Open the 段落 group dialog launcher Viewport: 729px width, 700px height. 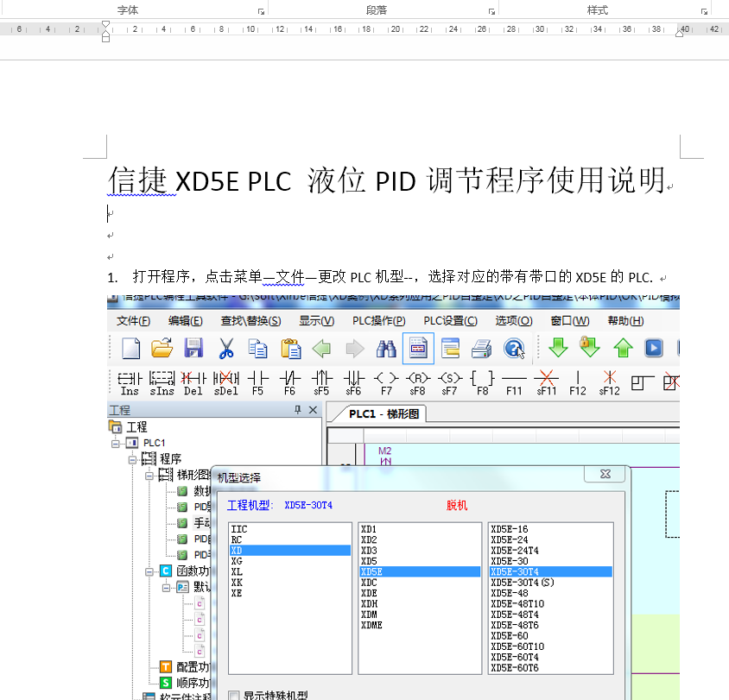tap(491, 12)
